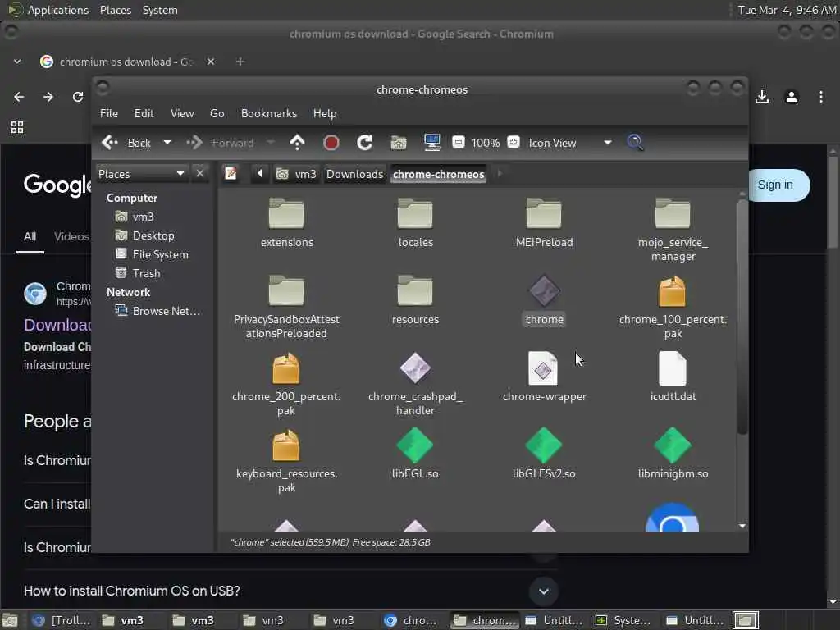Open the Places menu in top panel
840x630 pixels.
[115, 10]
